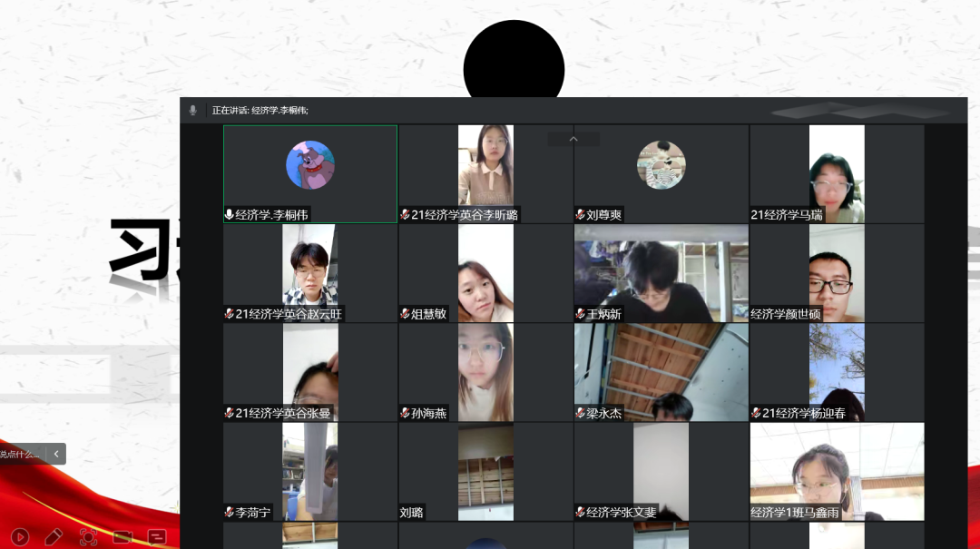This screenshot has height=549, width=980.
Task: Click the video camera icon
Action: [122, 536]
